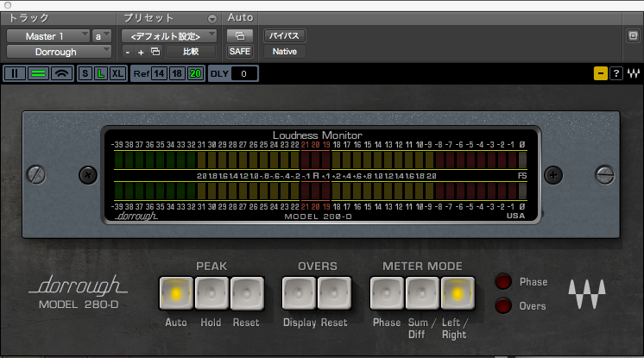The width and height of the screenshot is (644, 358).
Task: Select the arc meter layout icon
Action: [61, 73]
